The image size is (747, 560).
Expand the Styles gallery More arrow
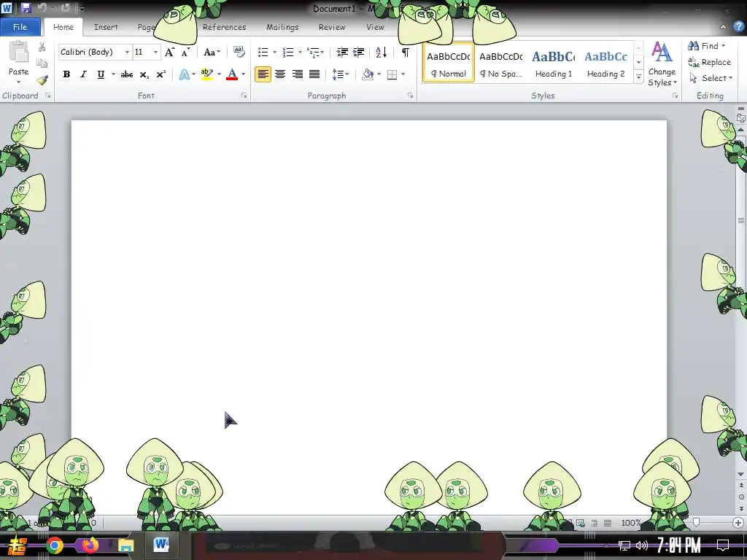[639, 77]
